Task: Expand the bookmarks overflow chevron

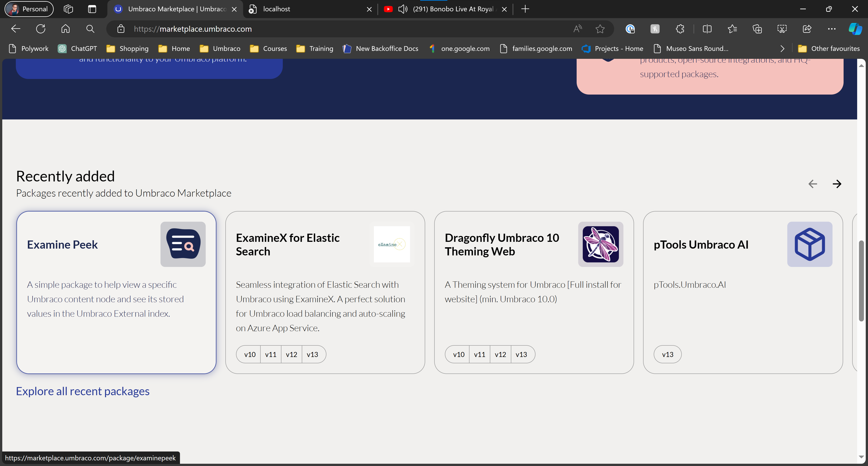Action: tap(782, 49)
